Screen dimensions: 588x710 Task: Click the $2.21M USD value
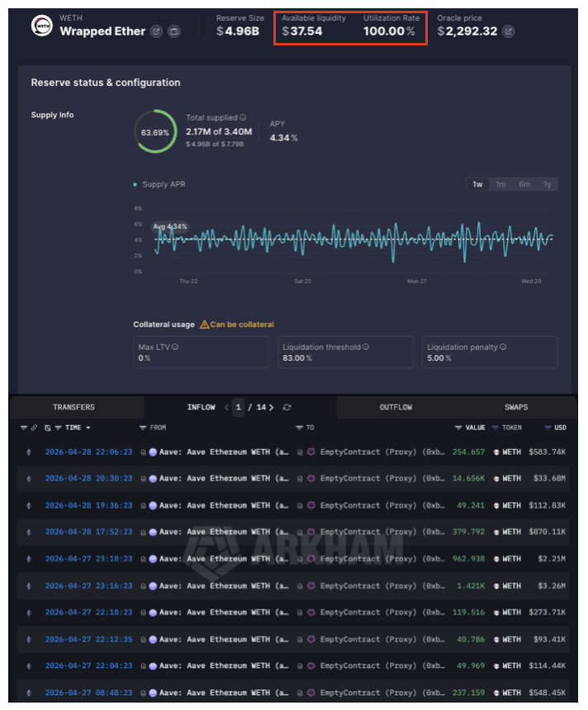[x=552, y=559]
